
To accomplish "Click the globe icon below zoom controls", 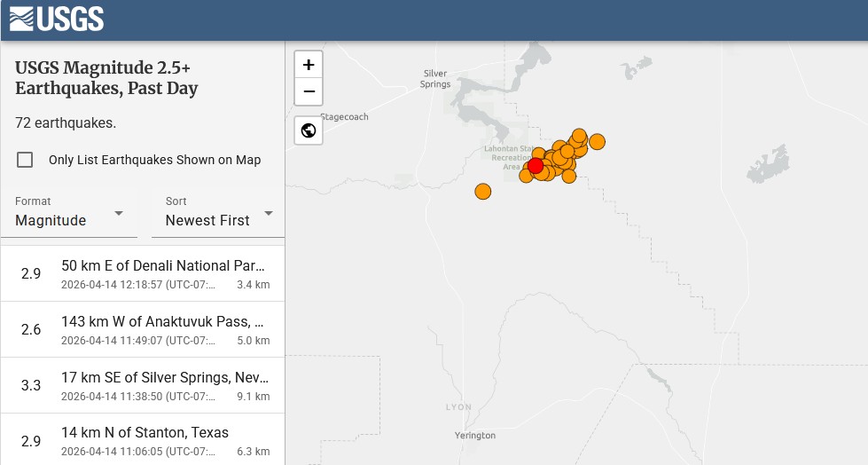I will pyautogui.click(x=309, y=131).
